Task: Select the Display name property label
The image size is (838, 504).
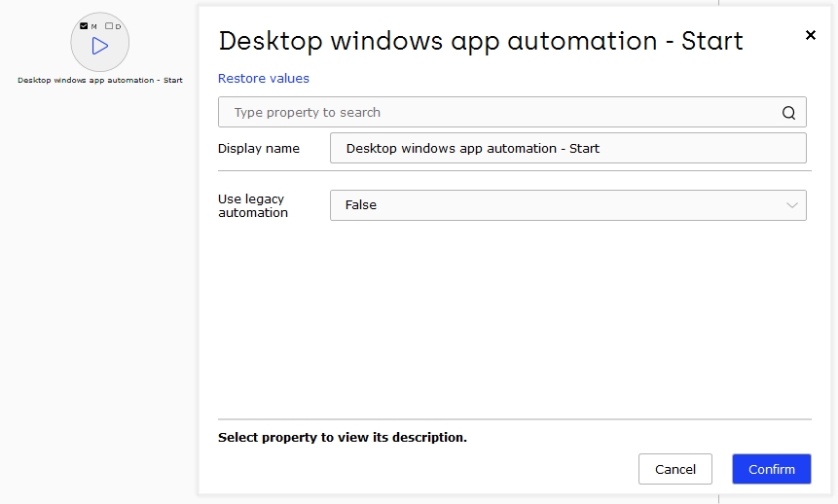Action: pos(259,149)
